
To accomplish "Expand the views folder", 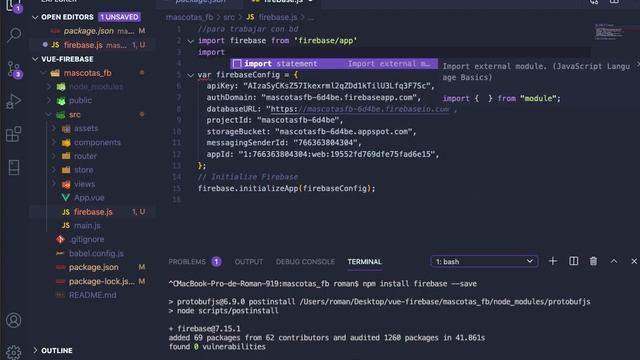I will point(54,184).
